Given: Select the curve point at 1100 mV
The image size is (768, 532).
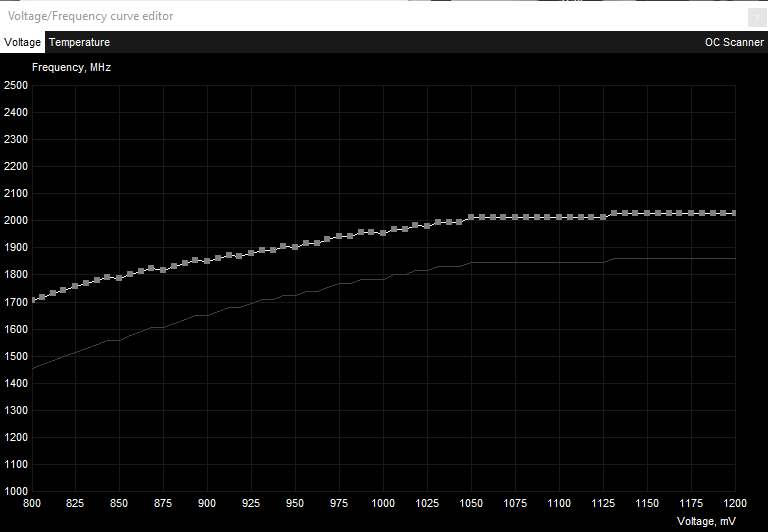Looking at the screenshot, I should pyautogui.click(x=559, y=217).
